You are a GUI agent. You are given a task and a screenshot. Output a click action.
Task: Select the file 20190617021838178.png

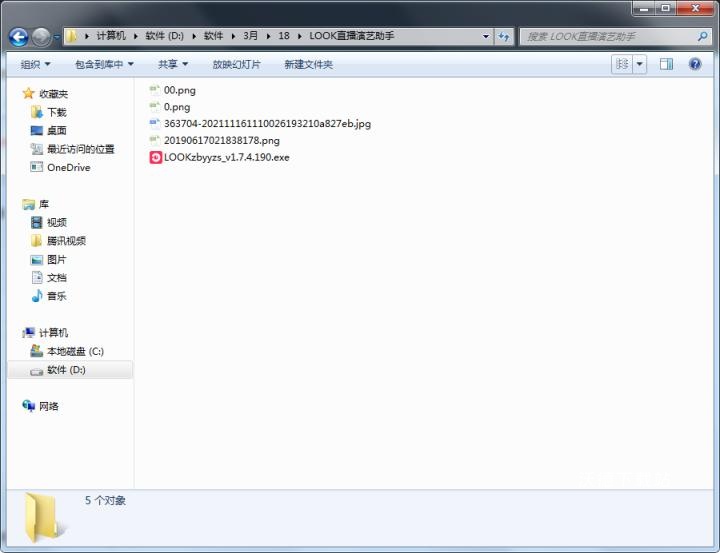[x=222, y=141]
